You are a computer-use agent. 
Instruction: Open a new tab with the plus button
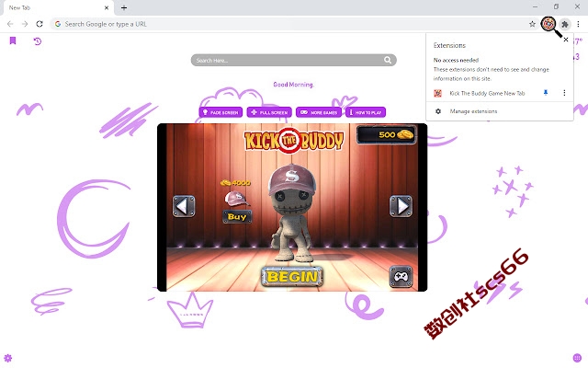point(124,7)
